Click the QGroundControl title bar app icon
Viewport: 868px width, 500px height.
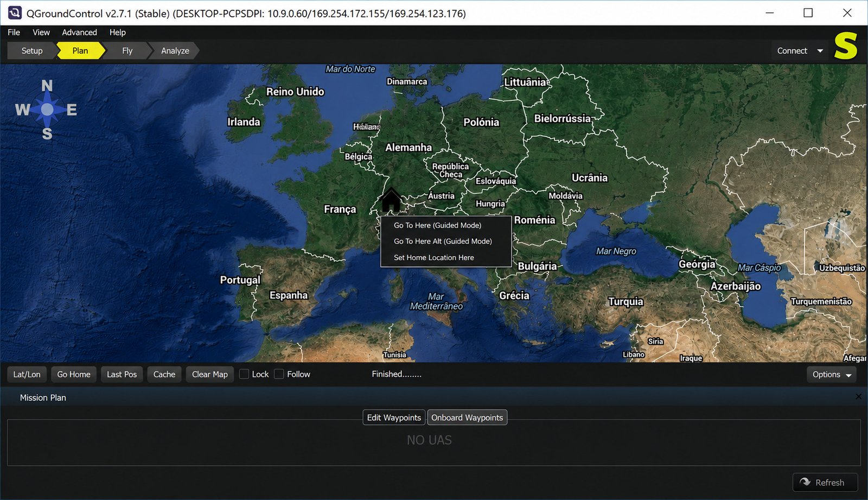(15, 12)
